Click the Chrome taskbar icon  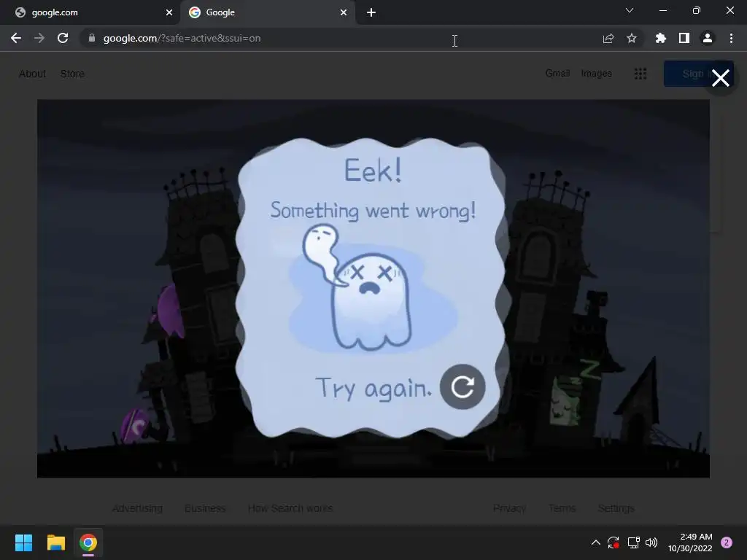click(88, 542)
